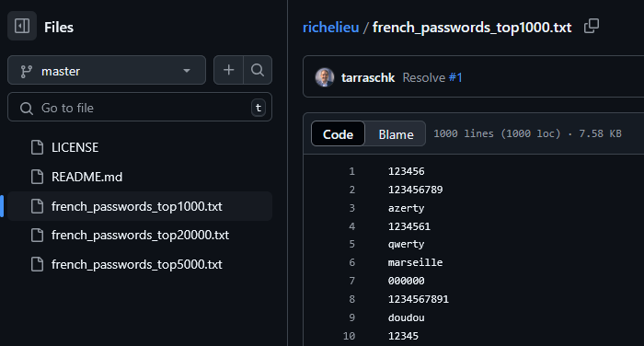Focus the Go to file input

tap(140, 108)
